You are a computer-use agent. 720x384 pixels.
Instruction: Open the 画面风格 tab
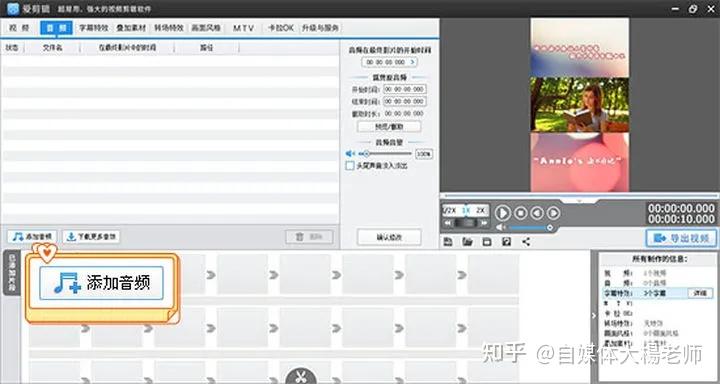[x=206, y=28]
